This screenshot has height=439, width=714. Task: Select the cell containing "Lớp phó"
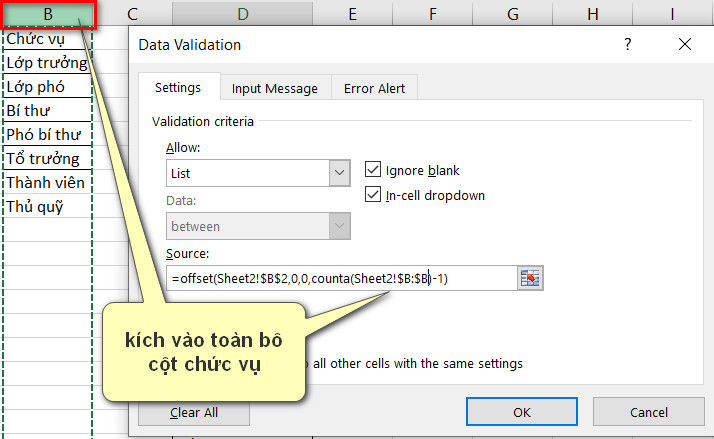(x=48, y=87)
